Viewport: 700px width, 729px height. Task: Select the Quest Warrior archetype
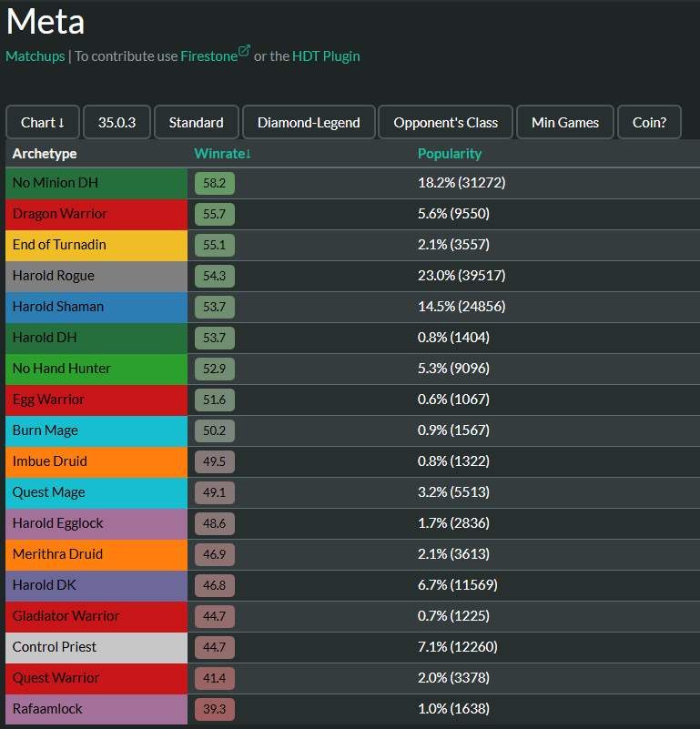click(x=96, y=678)
